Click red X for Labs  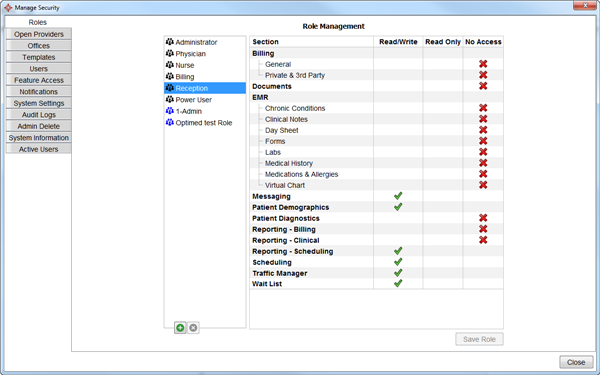coord(483,152)
